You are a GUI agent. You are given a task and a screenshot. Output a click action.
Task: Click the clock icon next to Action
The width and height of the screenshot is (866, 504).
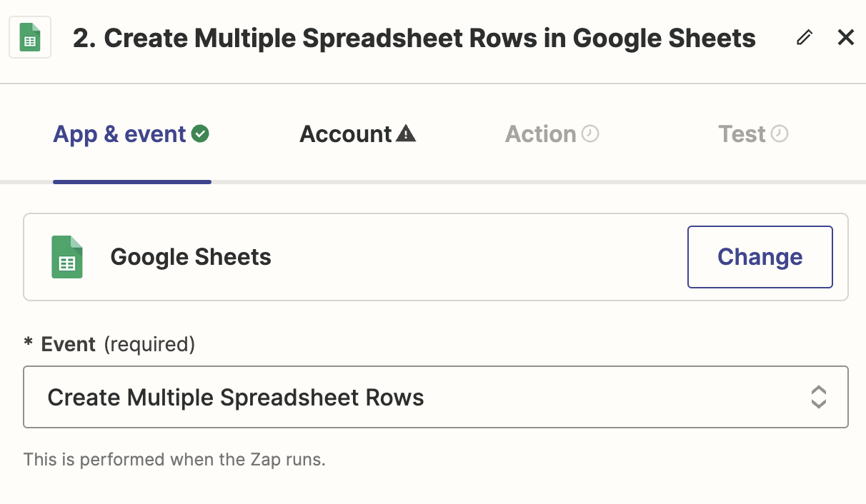click(x=590, y=133)
